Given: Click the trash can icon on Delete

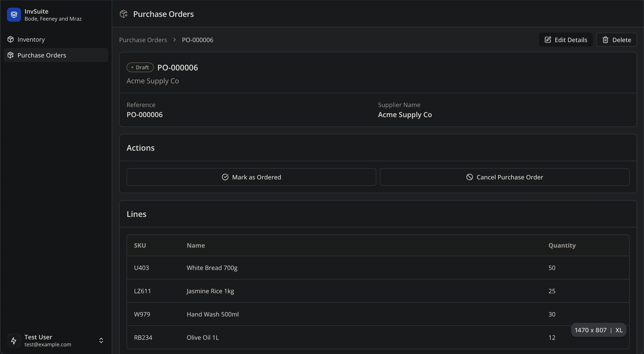Looking at the screenshot, I should pos(605,40).
